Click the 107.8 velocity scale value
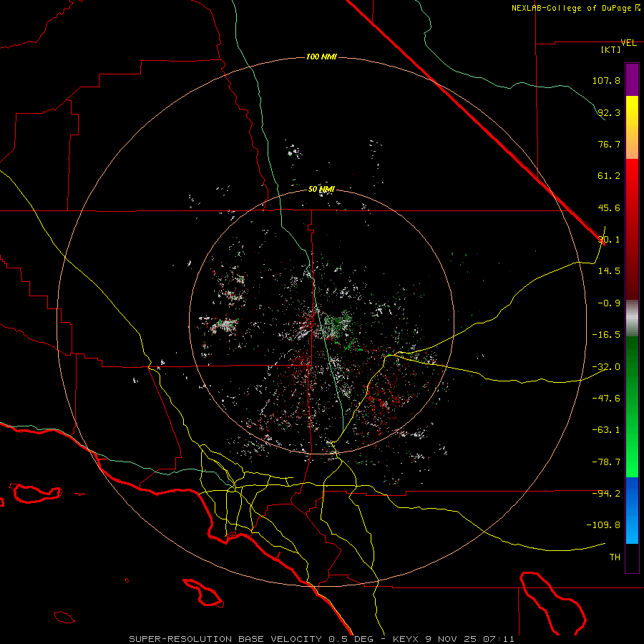This screenshot has height=644, width=644. point(606,80)
